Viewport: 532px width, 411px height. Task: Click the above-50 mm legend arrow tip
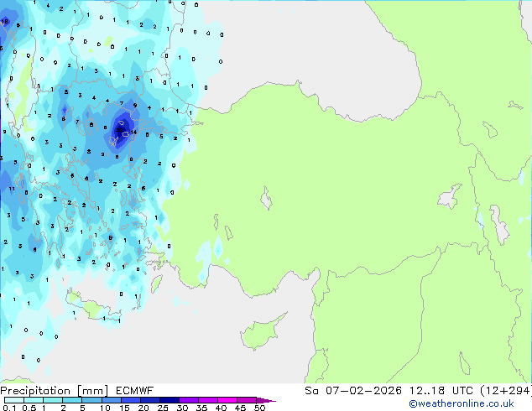pos(266,400)
